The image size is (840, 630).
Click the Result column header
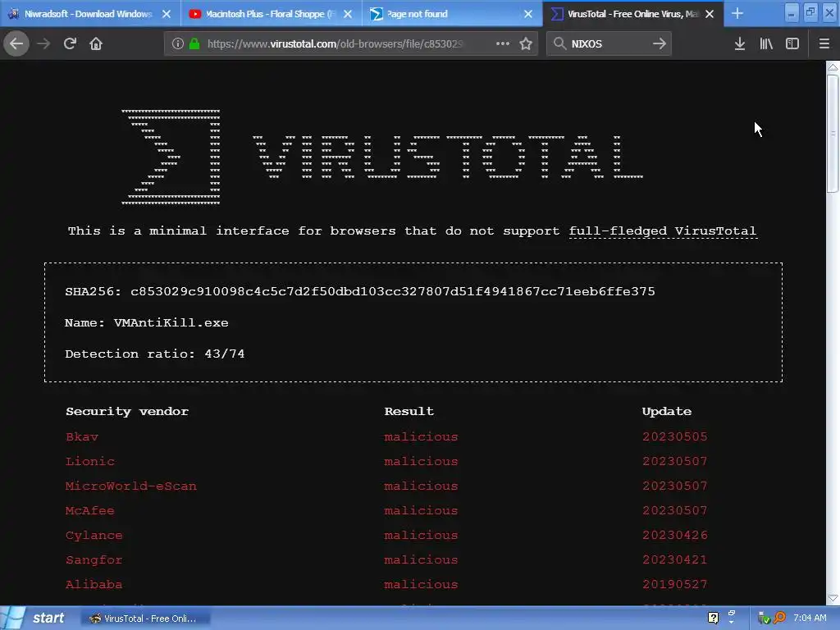pyautogui.click(x=409, y=412)
